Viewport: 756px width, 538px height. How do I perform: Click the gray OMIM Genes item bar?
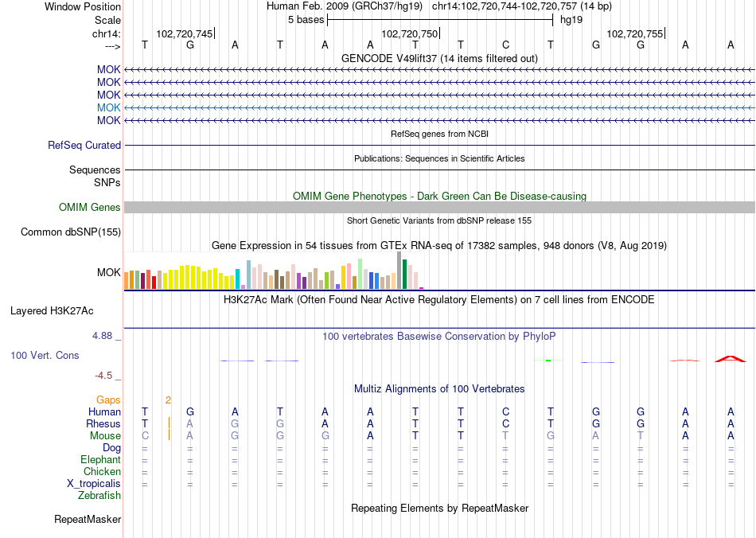439,207
